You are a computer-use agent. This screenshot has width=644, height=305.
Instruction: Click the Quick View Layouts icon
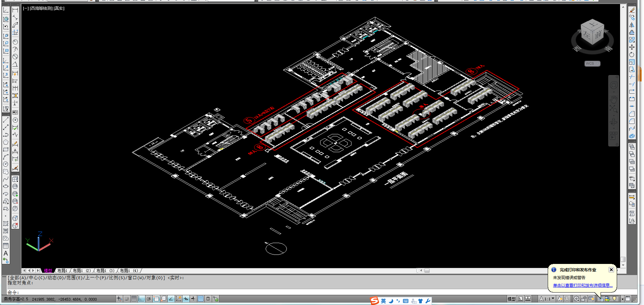(x=520, y=299)
